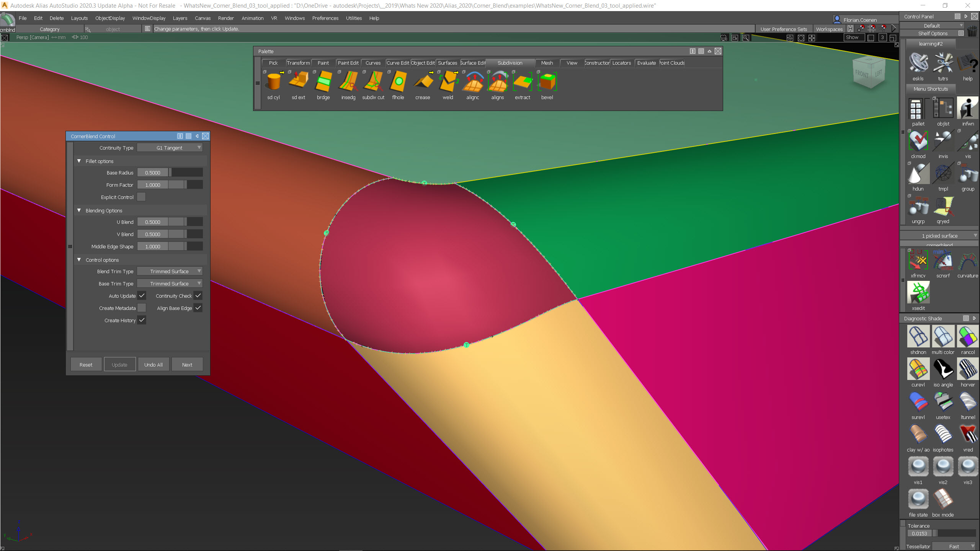Uncheck the Auto Update option

(x=142, y=296)
